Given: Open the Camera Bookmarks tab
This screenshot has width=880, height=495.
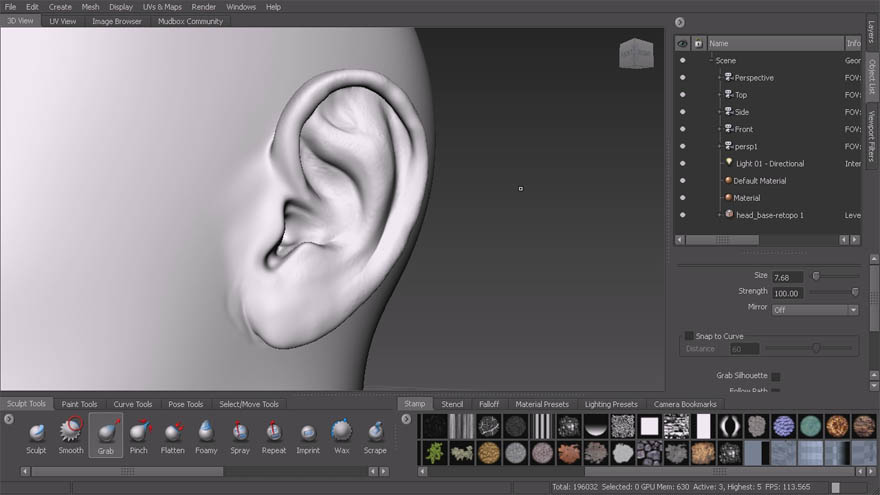Looking at the screenshot, I should [x=685, y=404].
